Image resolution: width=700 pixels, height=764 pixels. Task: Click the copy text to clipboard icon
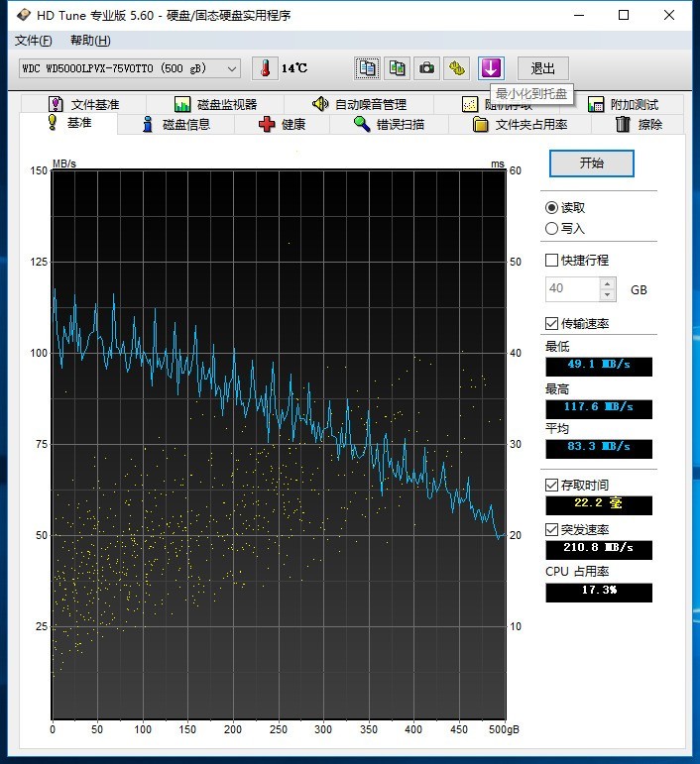coord(368,68)
